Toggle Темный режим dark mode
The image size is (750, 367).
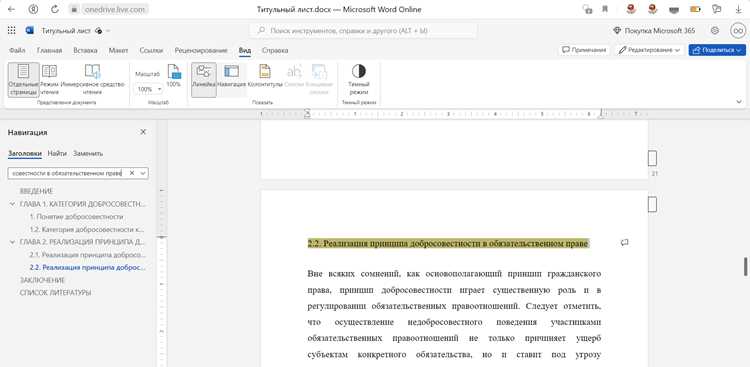[x=358, y=79]
